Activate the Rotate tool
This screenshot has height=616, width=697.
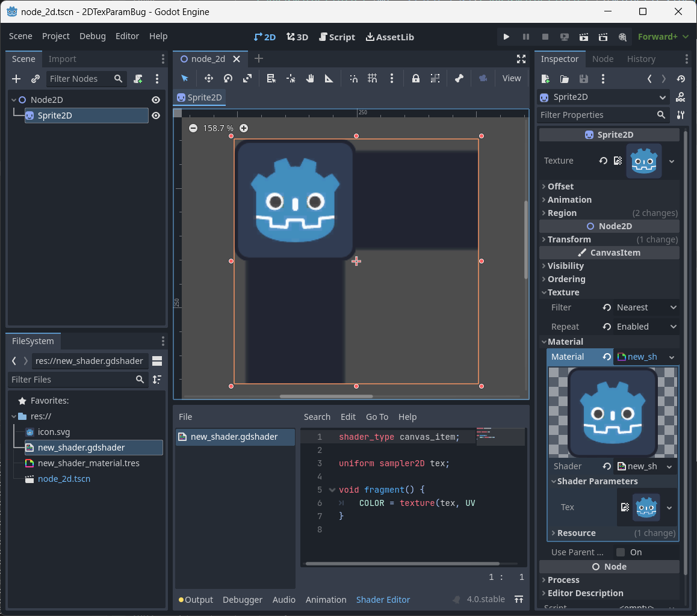pos(228,78)
